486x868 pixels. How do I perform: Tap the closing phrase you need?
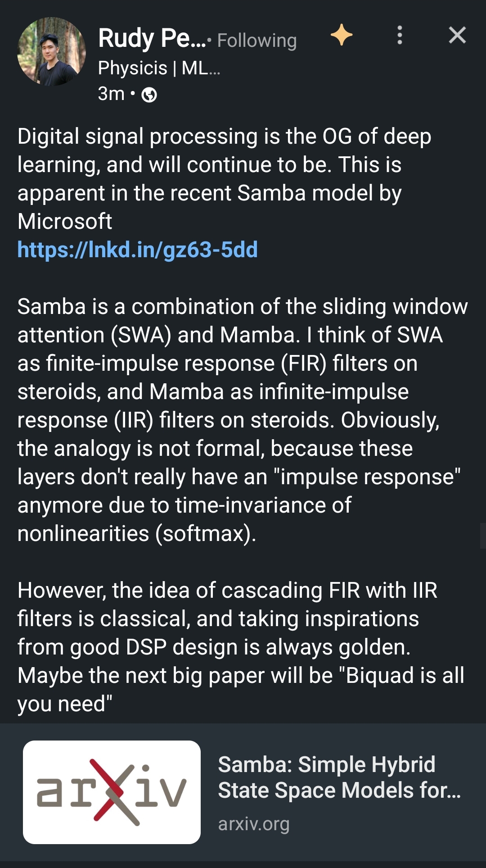[x=64, y=704]
